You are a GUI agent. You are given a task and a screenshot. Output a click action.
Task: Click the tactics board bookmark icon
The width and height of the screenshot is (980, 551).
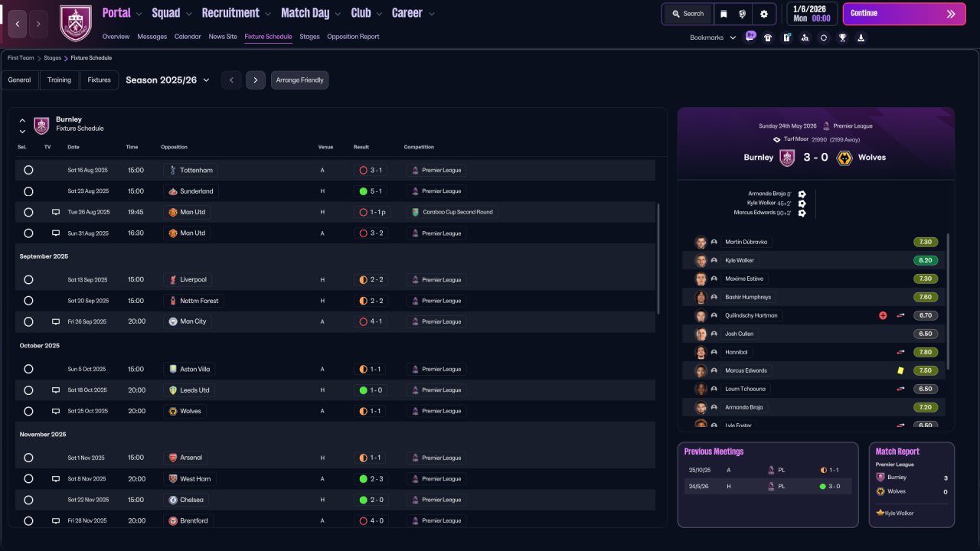[x=786, y=37]
